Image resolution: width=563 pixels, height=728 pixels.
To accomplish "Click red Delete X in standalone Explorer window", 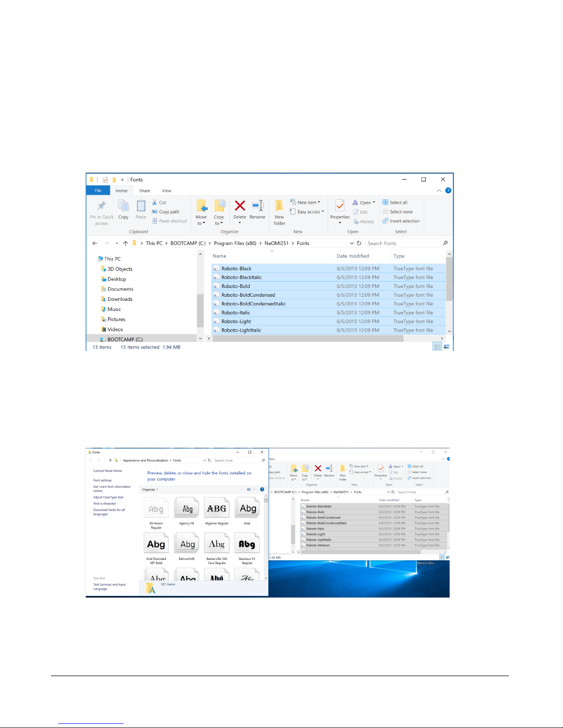I will tap(240, 205).
